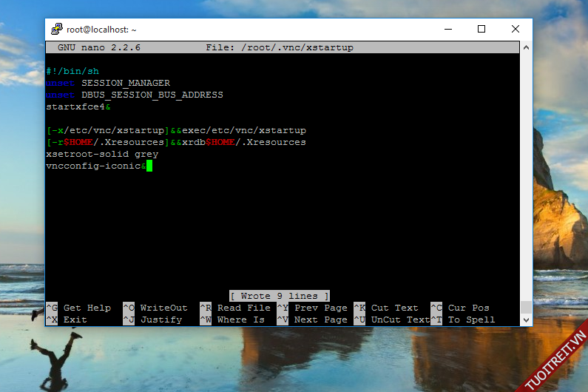Click the Wrote 9 lines status message
588x392 pixels.
[x=279, y=296]
